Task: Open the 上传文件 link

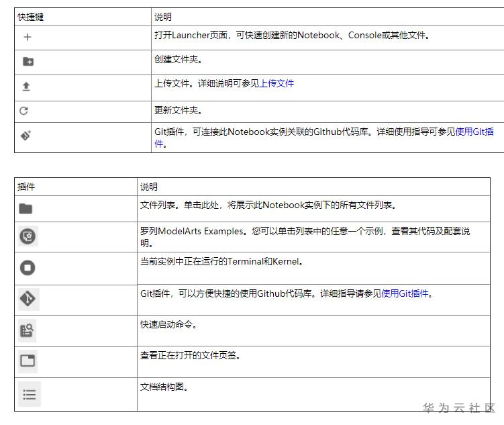Action: click(276, 83)
